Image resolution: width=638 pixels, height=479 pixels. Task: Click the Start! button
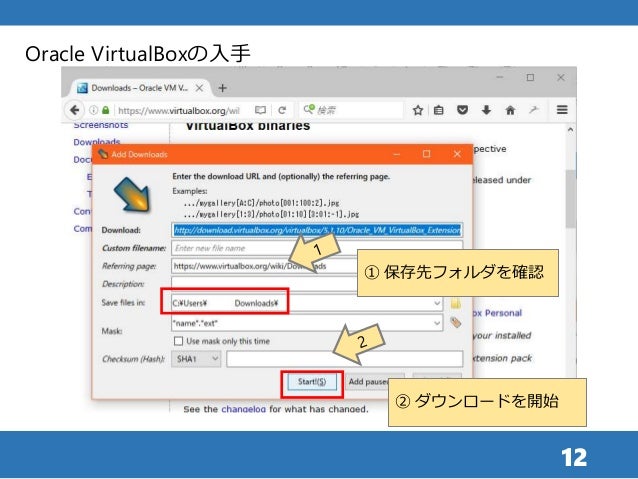point(312,382)
